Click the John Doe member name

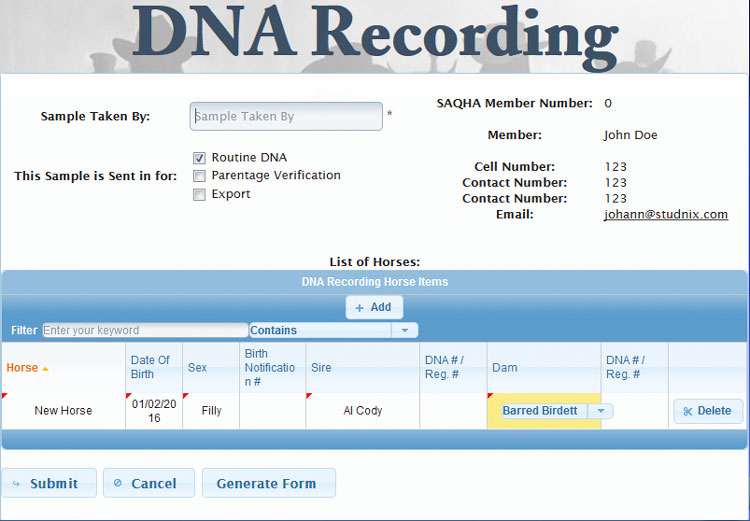coord(630,135)
